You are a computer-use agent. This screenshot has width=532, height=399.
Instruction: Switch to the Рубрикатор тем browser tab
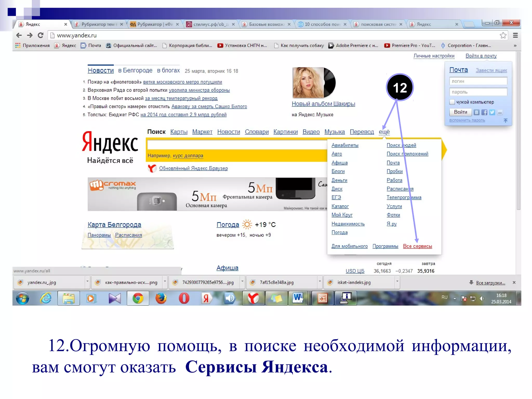99,24
